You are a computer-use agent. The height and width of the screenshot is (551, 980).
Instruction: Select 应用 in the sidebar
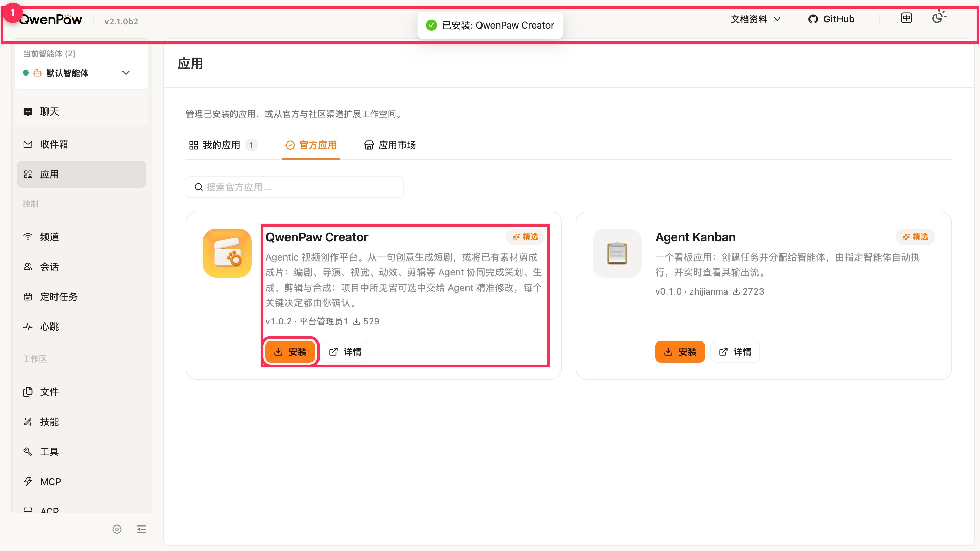tap(81, 174)
